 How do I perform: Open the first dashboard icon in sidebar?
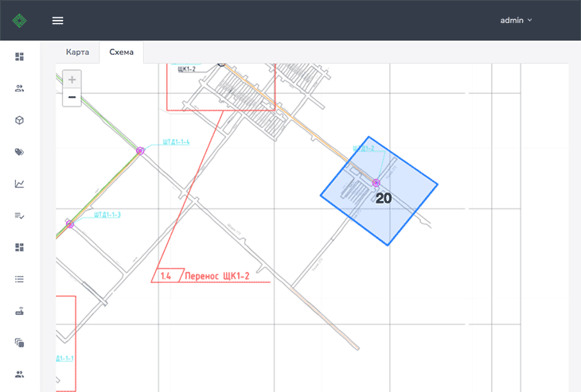20,56
